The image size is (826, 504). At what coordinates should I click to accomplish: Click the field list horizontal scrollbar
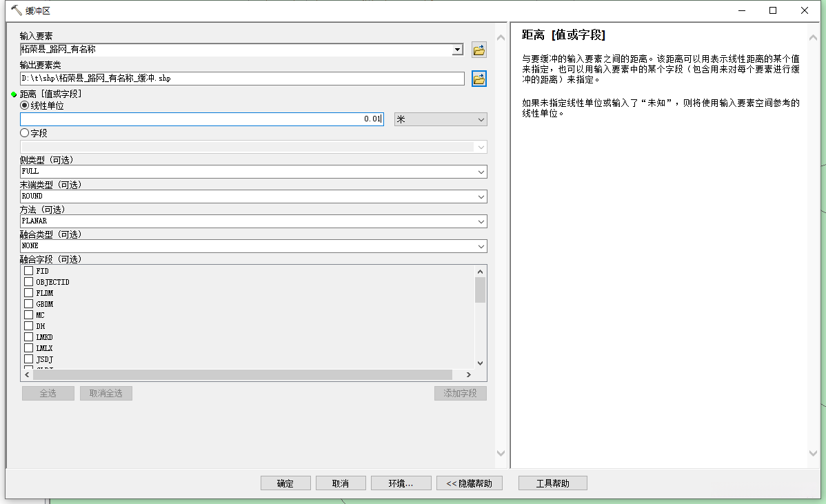tap(242, 374)
